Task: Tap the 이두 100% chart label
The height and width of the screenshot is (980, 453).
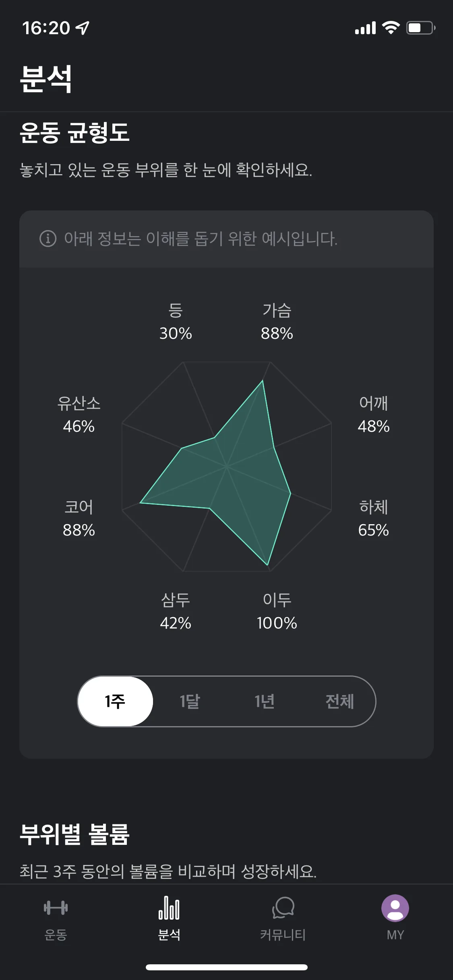Action: [277, 611]
